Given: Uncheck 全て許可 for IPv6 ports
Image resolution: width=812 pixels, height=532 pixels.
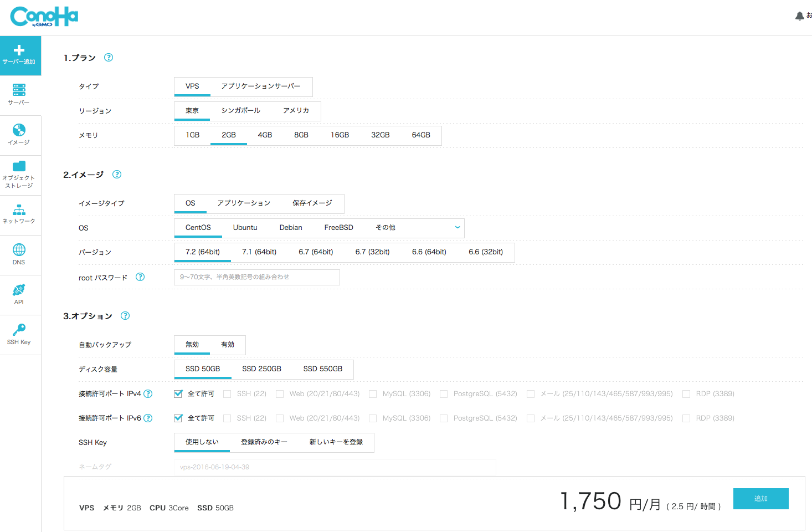Looking at the screenshot, I should coord(178,418).
